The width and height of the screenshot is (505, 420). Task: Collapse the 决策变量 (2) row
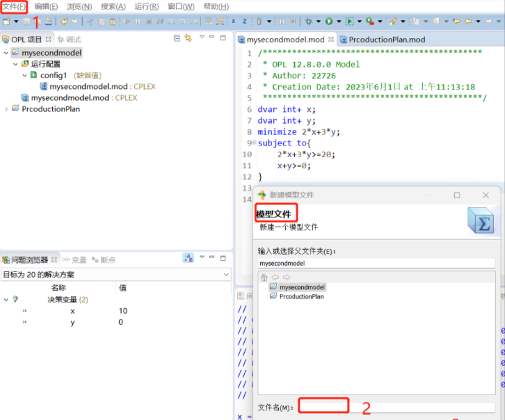click(6, 299)
